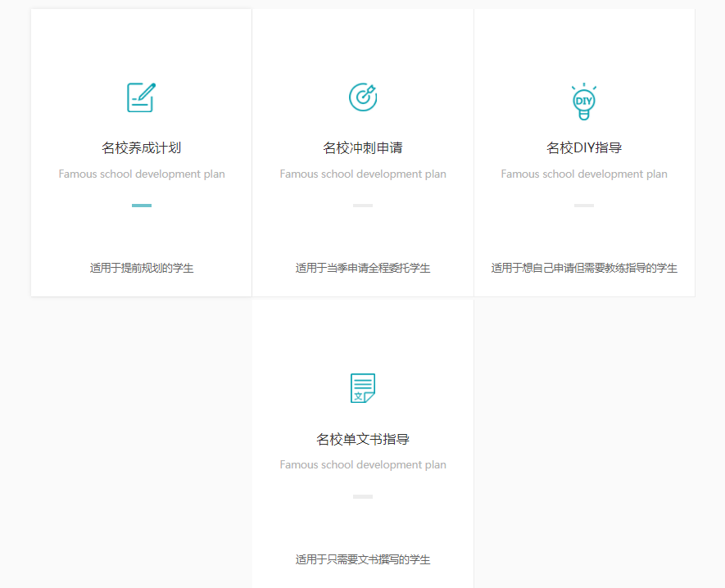Click the description 适用于想自己申请但需要教练指导的学生
This screenshot has height=588, width=725.
click(584, 268)
